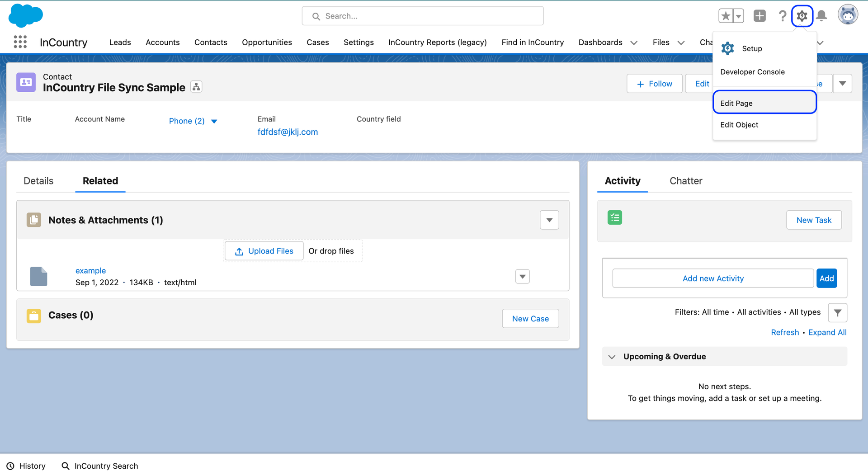Open InCountry Search in utility bar
Viewport: 868px width, 476px height.
[x=100, y=466]
